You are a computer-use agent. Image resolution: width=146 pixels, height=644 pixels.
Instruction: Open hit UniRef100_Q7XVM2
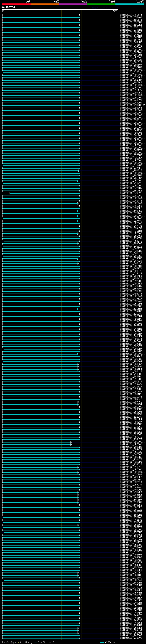coord(131,30)
